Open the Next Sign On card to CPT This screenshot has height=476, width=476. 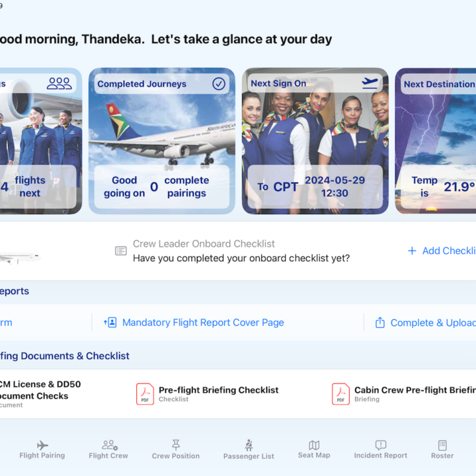[x=315, y=141]
